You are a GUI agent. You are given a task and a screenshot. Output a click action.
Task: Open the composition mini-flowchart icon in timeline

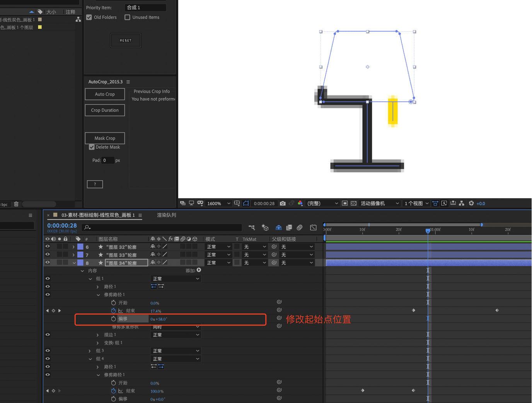252,227
